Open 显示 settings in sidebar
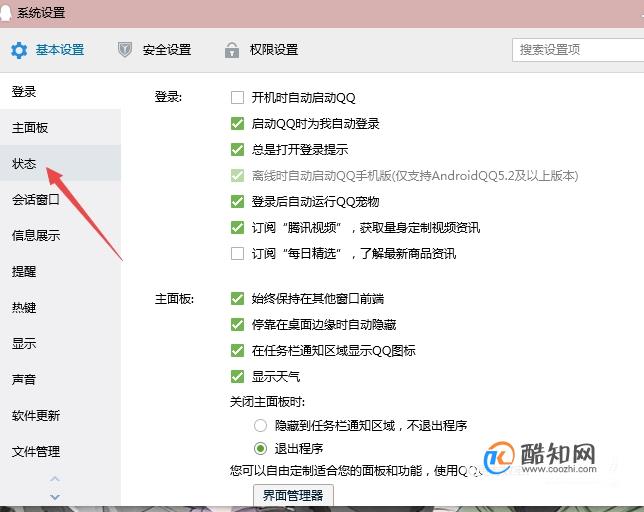Viewport: 644px width, 512px height. tap(60, 343)
